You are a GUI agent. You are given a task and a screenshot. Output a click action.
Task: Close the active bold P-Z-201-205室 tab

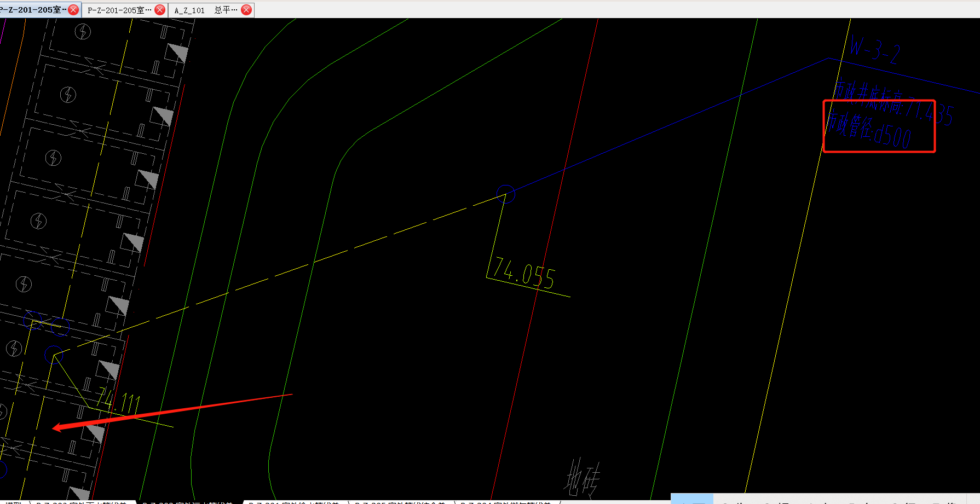pyautogui.click(x=73, y=10)
